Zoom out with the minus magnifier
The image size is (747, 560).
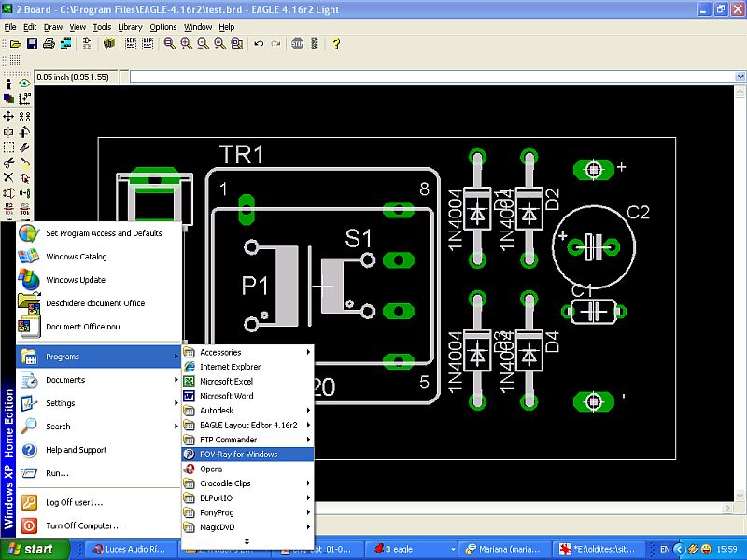coord(203,44)
